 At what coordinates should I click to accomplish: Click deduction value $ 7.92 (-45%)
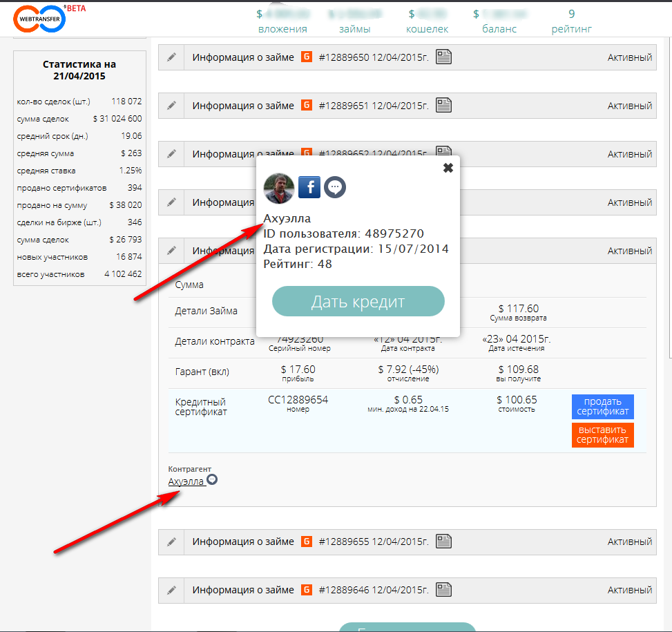pyautogui.click(x=408, y=370)
